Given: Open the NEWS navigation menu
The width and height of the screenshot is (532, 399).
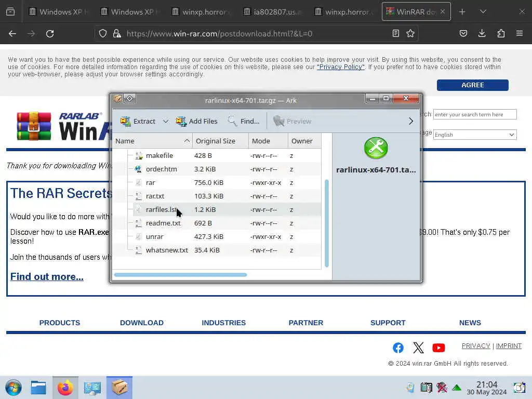Looking at the screenshot, I should (470, 323).
